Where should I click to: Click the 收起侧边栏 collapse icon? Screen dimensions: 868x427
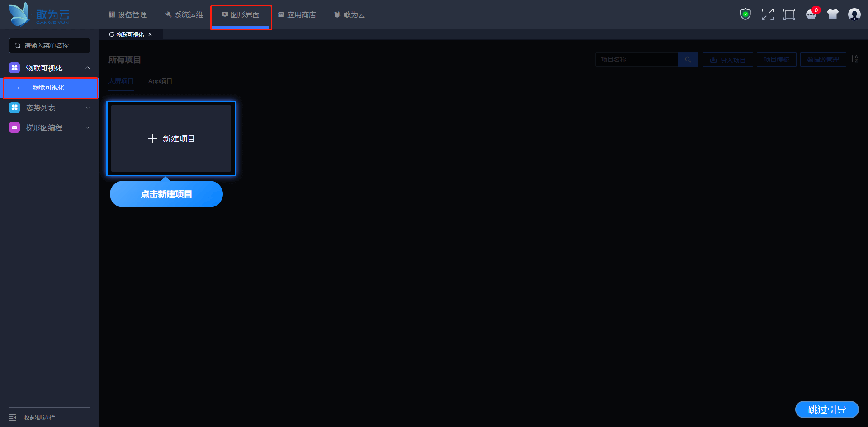13,418
